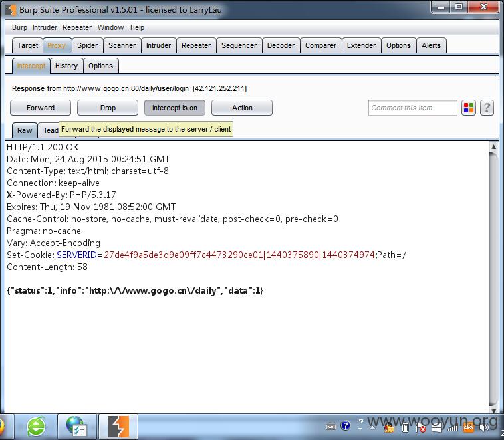Click the Cache-Control header line
The width and height of the screenshot is (504, 440).
click(172, 219)
